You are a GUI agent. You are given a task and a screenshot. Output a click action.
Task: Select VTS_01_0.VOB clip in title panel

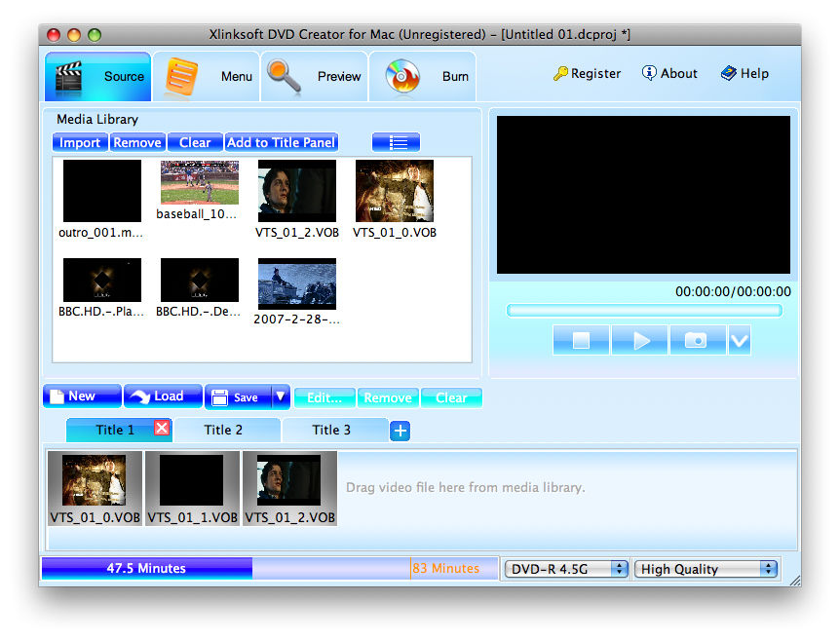95,488
